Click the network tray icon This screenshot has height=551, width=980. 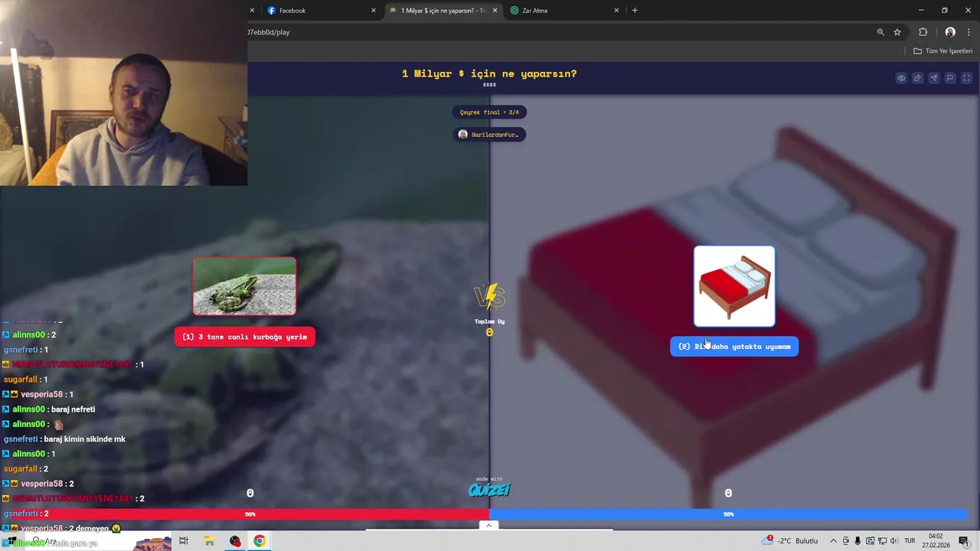(x=882, y=541)
